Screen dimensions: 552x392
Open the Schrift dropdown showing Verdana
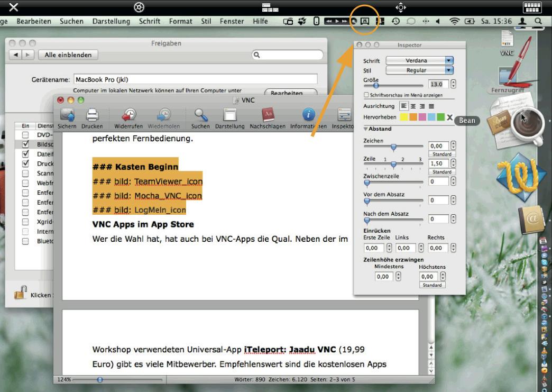coord(420,60)
